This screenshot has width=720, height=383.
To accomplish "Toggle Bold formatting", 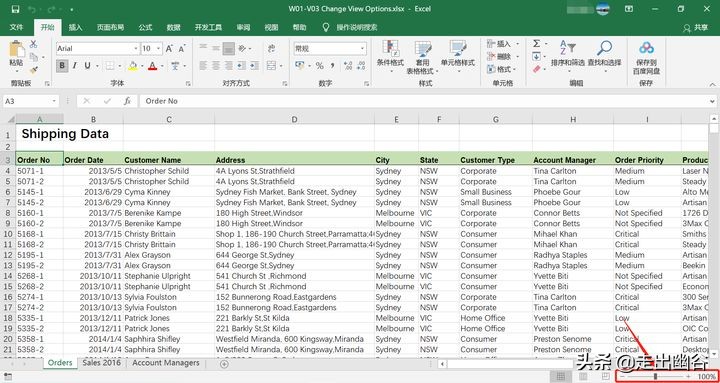I will [62, 66].
